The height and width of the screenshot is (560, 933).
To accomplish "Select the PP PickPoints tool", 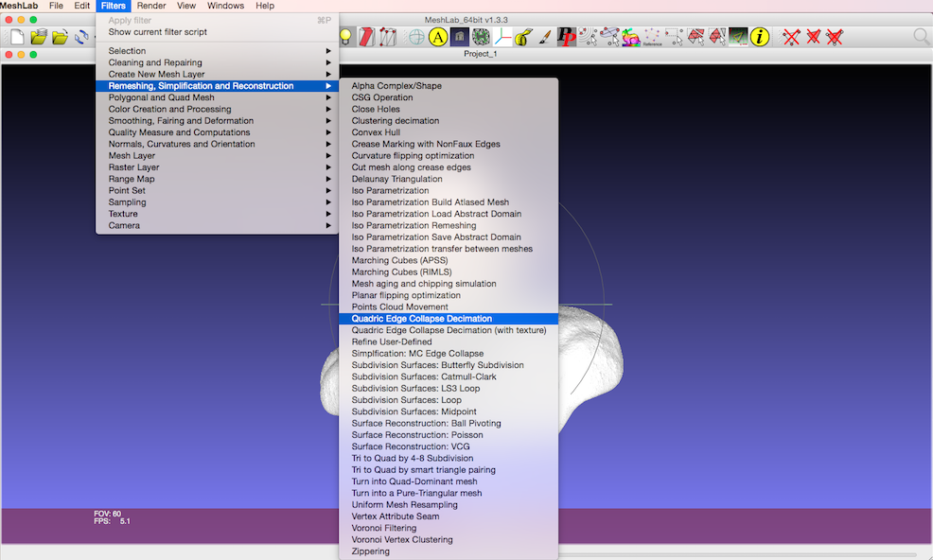I will pos(567,37).
